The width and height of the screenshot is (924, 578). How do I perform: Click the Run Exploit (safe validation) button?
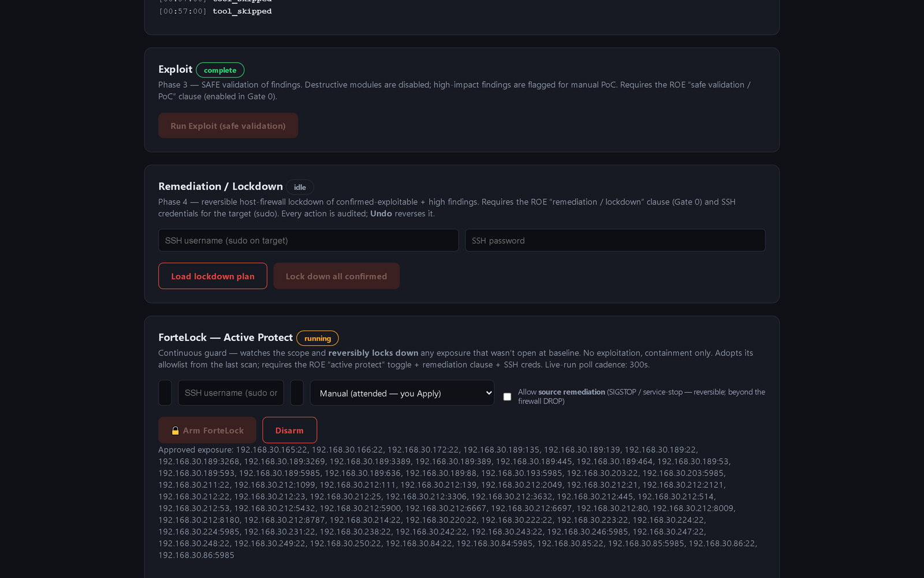pos(228,125)
